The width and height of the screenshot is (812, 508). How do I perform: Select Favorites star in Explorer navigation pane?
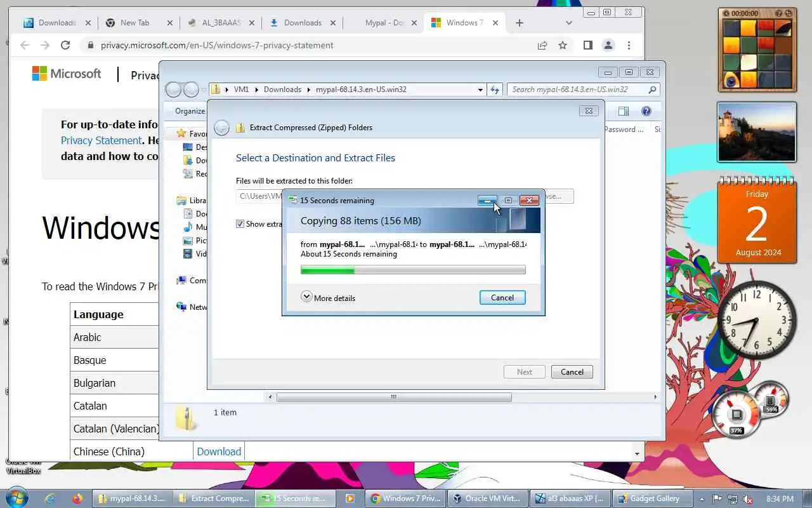click(181, 133)
